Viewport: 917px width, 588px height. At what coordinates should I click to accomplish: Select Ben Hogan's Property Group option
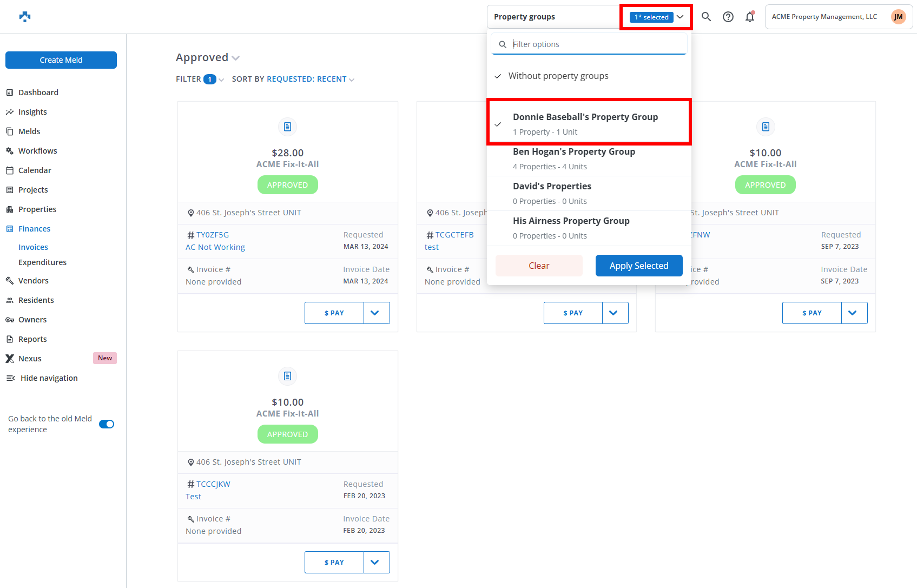click(x=574, y=158)
